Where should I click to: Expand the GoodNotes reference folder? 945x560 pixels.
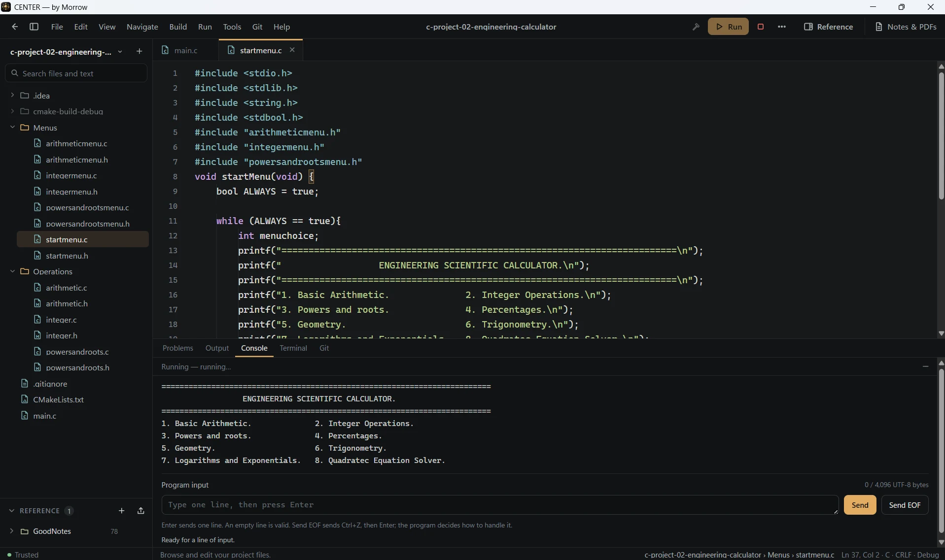(12, 531)
